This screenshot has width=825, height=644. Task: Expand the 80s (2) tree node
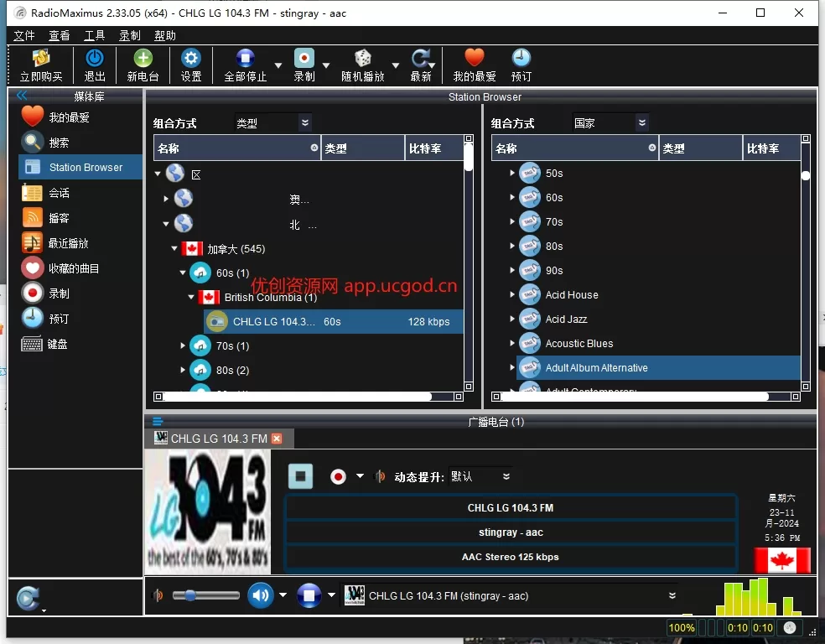183,370
